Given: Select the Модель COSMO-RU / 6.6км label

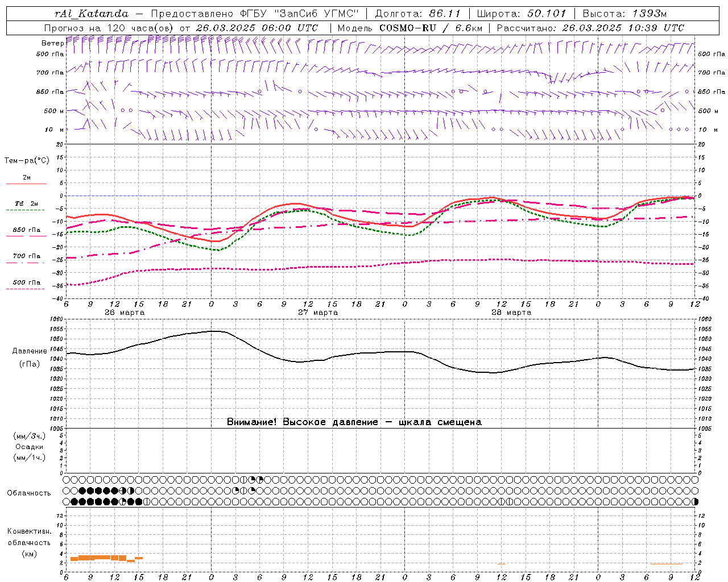Looking at the screenshot, I should pos(409,28).
